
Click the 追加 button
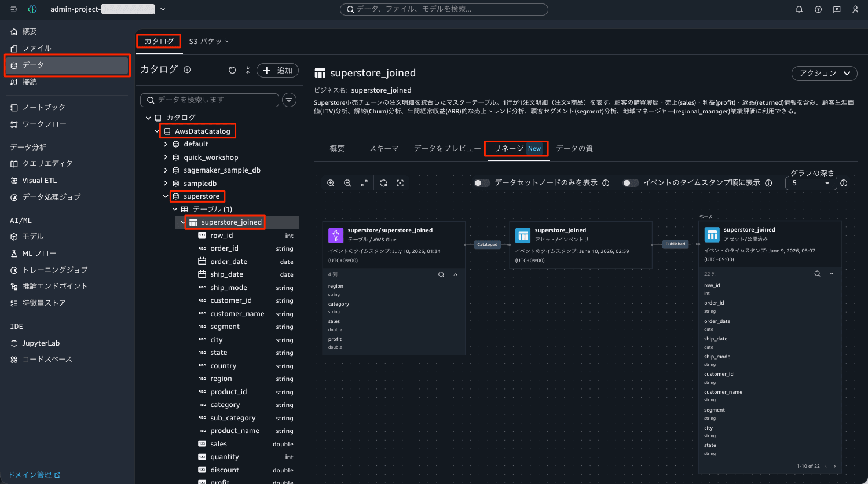pyautogui.click(x=277, y=70)
